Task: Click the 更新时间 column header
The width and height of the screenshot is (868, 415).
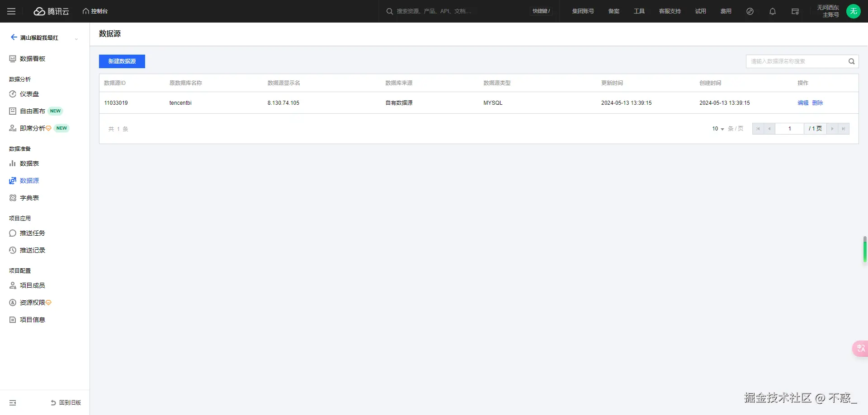Action: pyautogui.click(x=612, y=83)
